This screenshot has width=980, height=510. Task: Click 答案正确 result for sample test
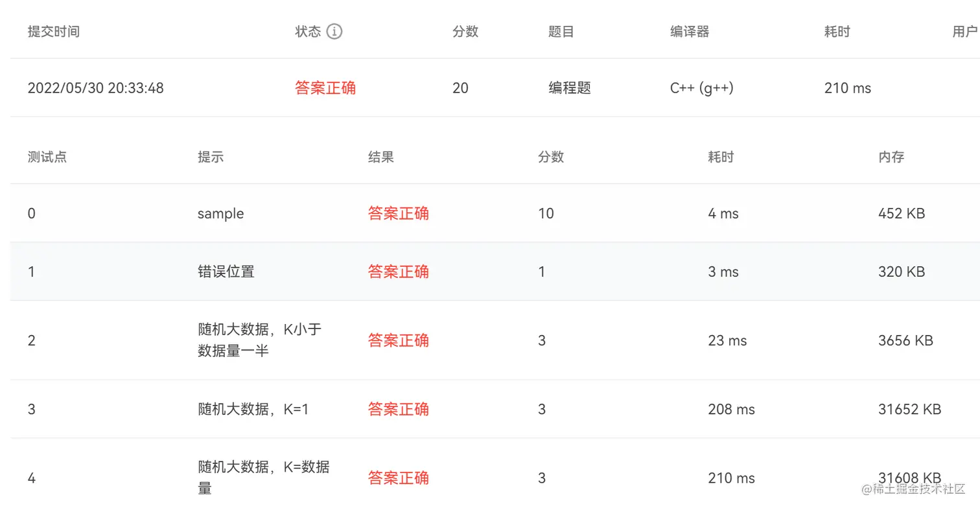coord(399,213)
